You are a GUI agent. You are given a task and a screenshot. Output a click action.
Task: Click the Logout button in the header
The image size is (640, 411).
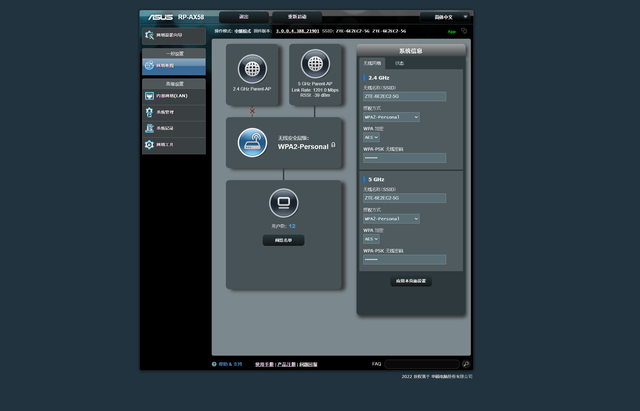click(x=244, y=17)
